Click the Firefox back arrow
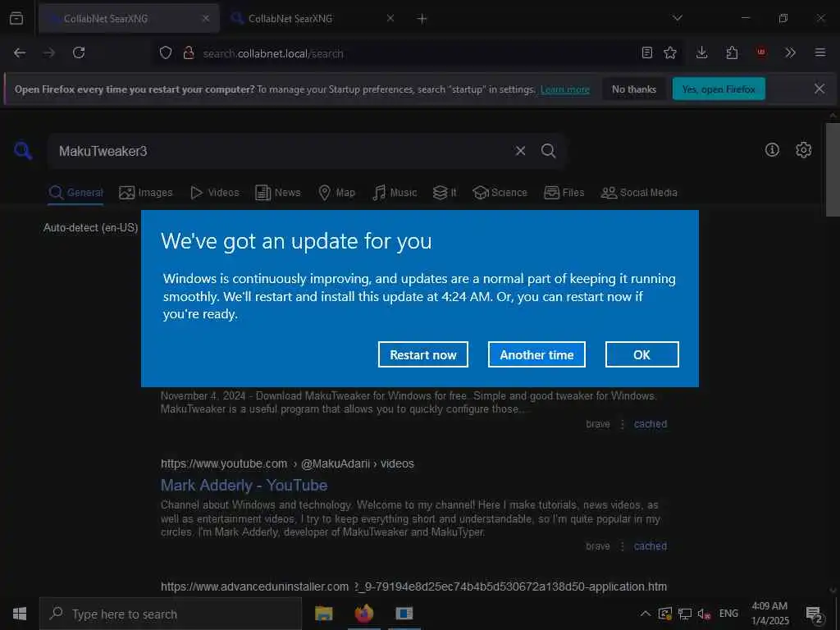The image size is (840, 630). [x=20, y=53]
